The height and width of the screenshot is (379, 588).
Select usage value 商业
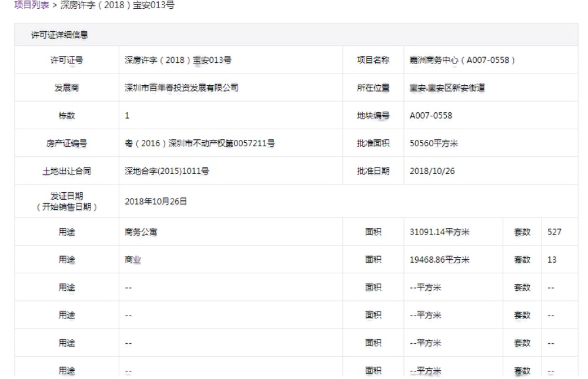click(x=133, y=260)
